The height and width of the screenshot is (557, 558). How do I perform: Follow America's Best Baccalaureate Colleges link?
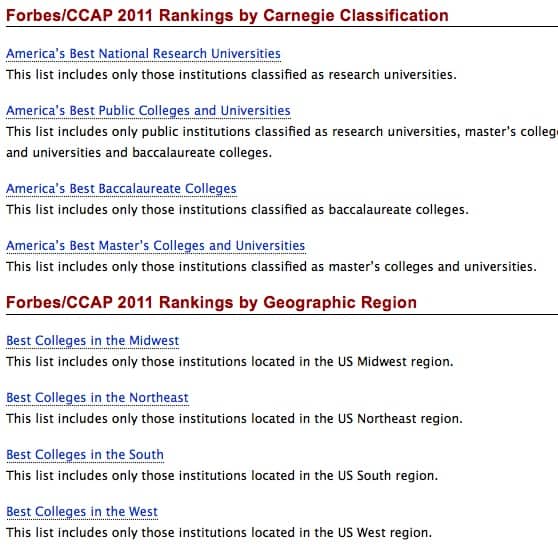click(121, 189)
